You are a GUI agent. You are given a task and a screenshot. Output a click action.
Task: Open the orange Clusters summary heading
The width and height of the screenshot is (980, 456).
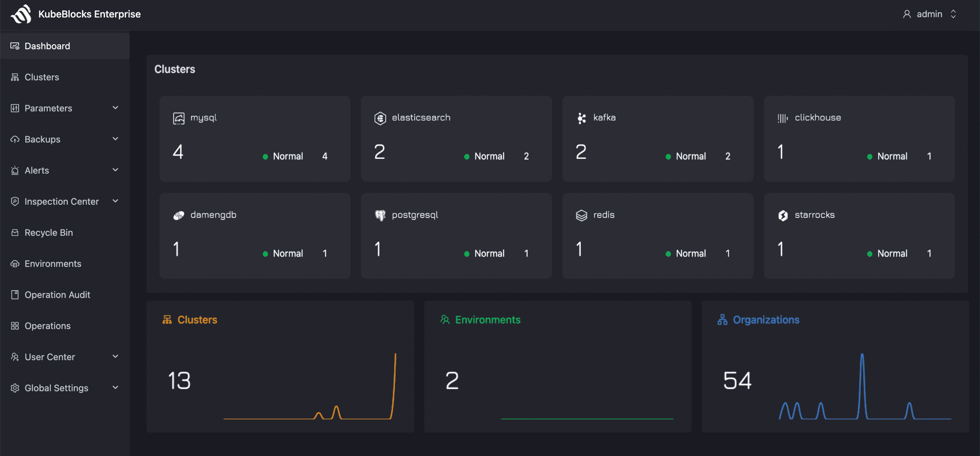point(197,320)
